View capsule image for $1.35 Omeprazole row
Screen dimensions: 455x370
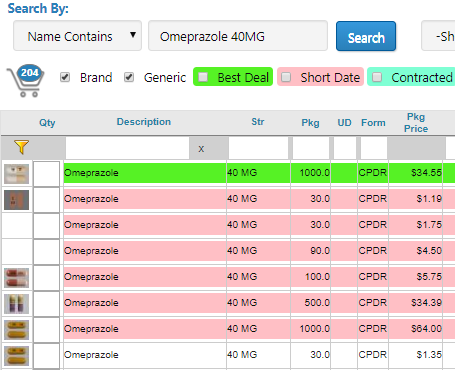(x=16, y=356)
